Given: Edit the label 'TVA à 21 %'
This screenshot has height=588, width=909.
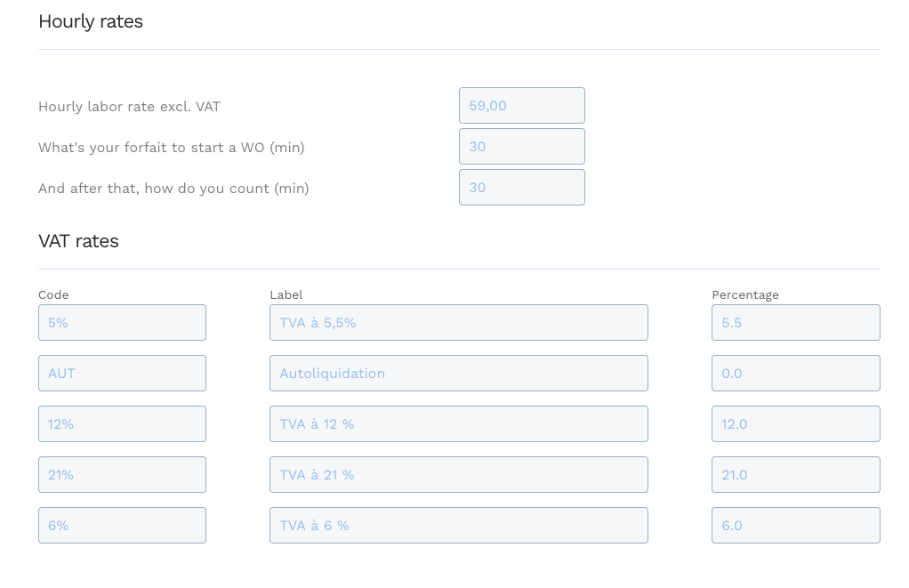Looking at the screenshot, I should [458, 474].
